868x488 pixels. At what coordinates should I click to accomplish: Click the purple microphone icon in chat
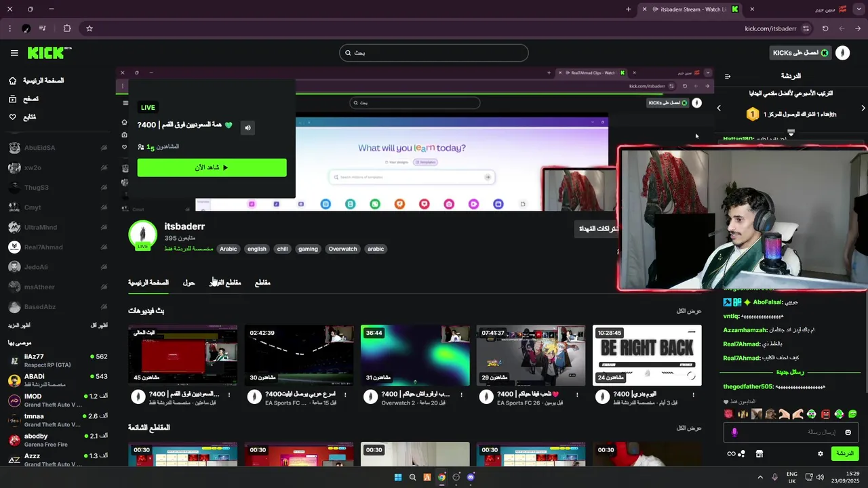pyautogui.click(x=734, y=432)
